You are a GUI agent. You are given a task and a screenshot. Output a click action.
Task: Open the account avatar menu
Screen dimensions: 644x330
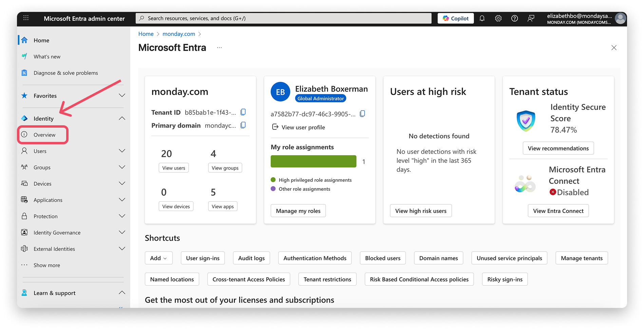click(621, 18)
